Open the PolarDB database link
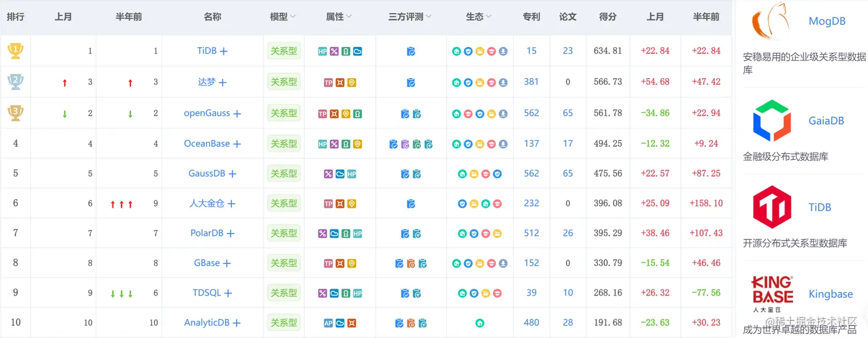Viewport: 868px width, 338px height. point(207,233)
